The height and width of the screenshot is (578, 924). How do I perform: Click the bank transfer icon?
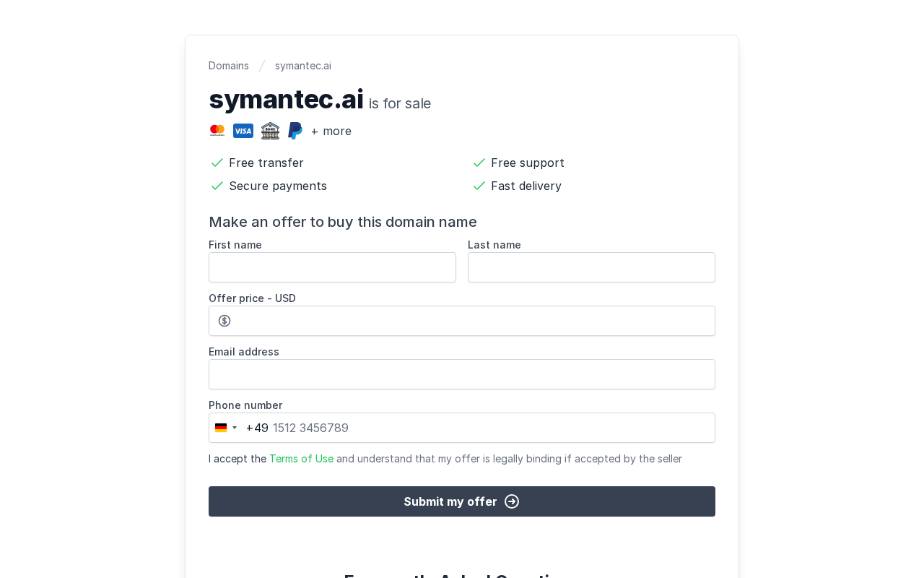pos(270,131)
